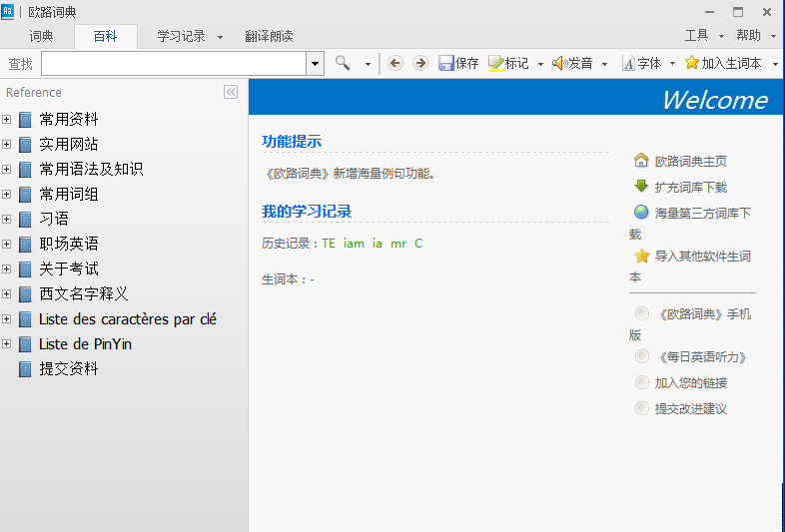Viewport: 785px width, 532px height.
Task: Click the book icon beside 实用网站
Action: [25, 145]
